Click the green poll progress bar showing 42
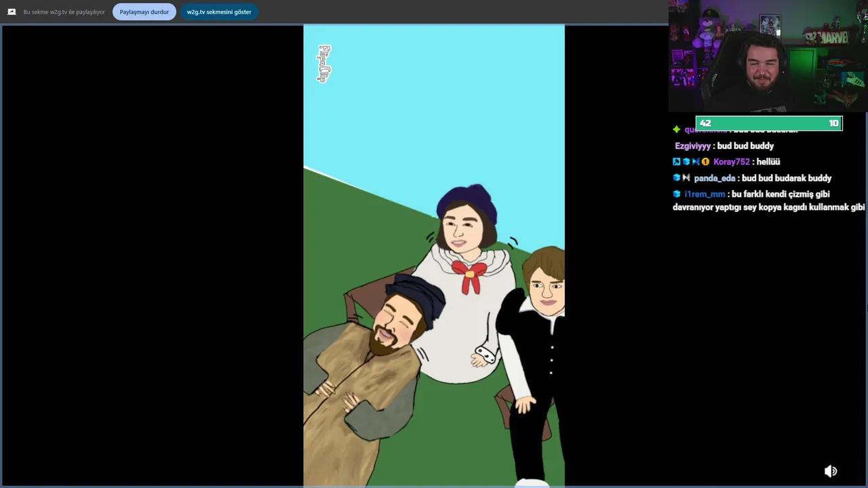 769,123
